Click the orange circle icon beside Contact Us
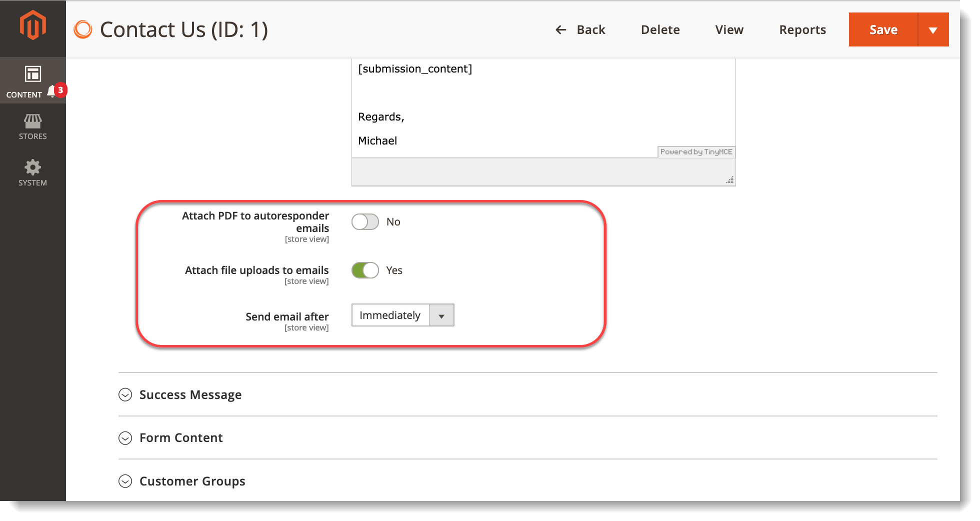 83,29
